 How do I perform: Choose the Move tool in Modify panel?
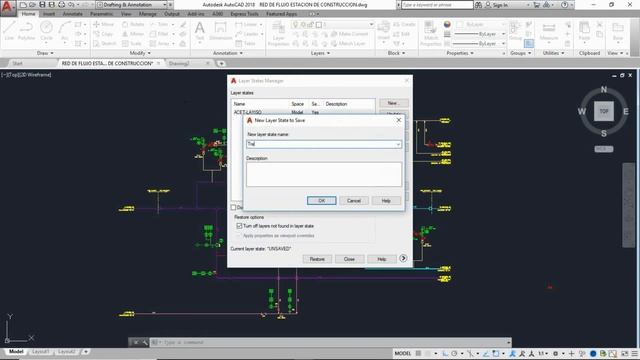104,24
